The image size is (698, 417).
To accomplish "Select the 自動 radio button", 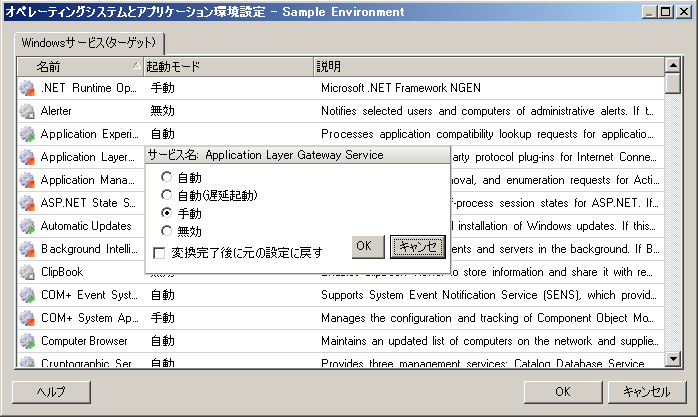I will coord(167,177).
